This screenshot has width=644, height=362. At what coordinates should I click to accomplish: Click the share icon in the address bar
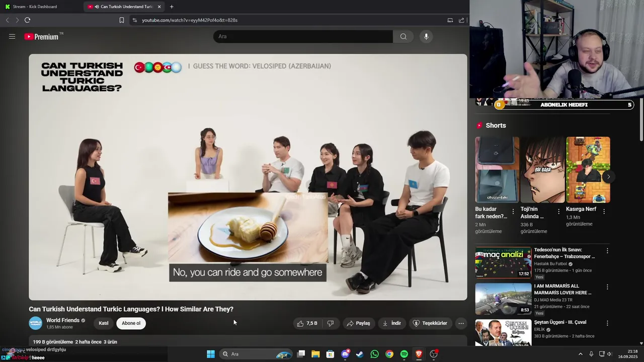click(461, 20)
